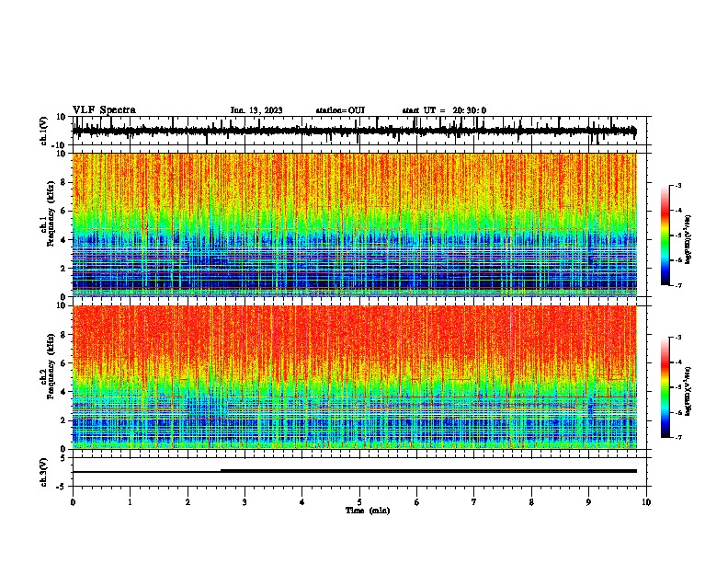Click time axis tick label 5

coord(359,502)
